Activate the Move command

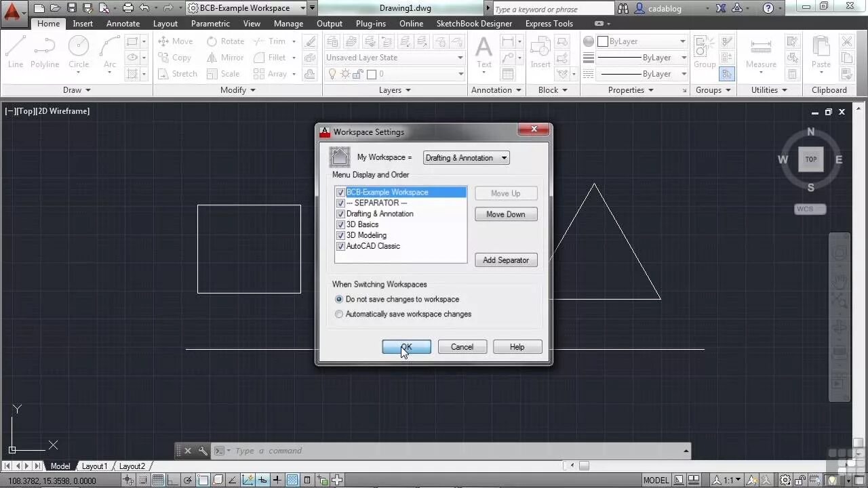(176, 41)
